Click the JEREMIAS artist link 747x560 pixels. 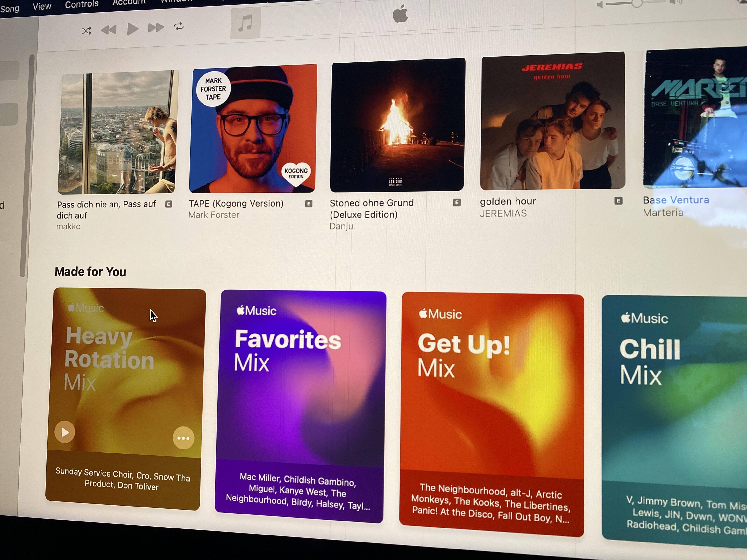[503, 213]
